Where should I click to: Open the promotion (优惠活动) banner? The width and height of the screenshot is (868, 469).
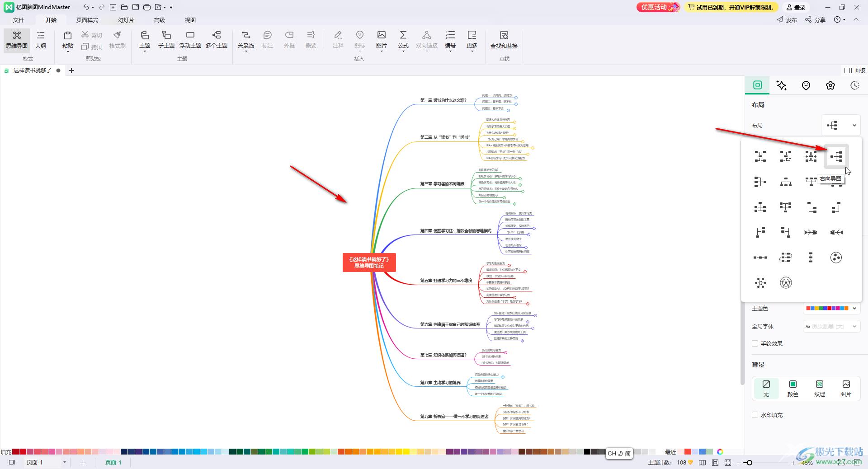tap(658, 7)
